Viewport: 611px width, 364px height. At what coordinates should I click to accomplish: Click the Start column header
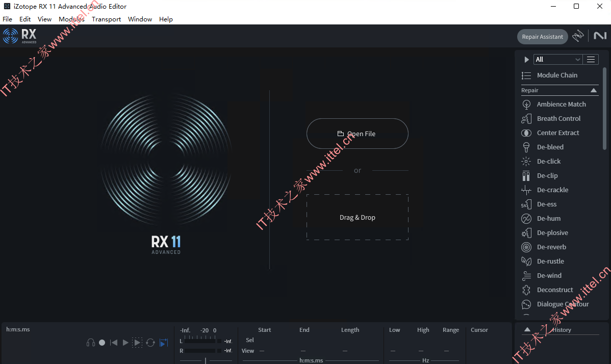coord(264,330)
